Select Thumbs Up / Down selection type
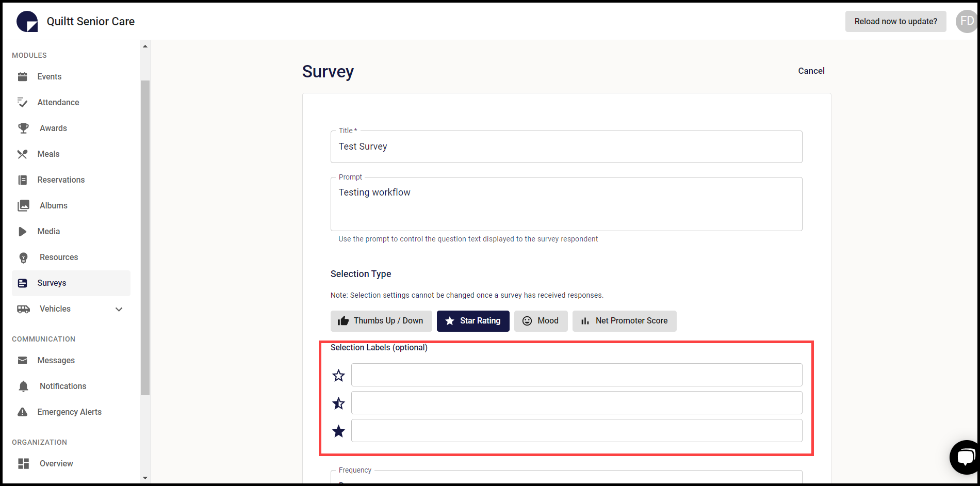980x486 pixels. pyautogui.click(x=381, y=321)
